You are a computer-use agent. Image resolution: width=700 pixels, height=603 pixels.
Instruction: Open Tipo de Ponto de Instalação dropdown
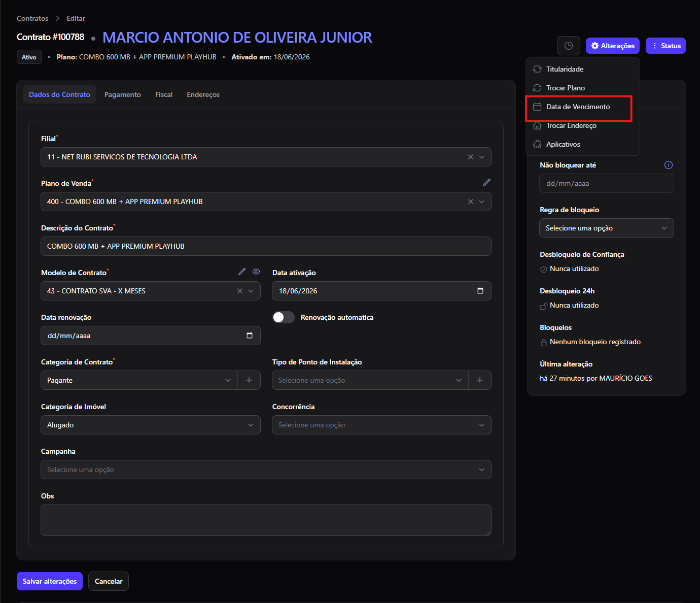point(370,380)
